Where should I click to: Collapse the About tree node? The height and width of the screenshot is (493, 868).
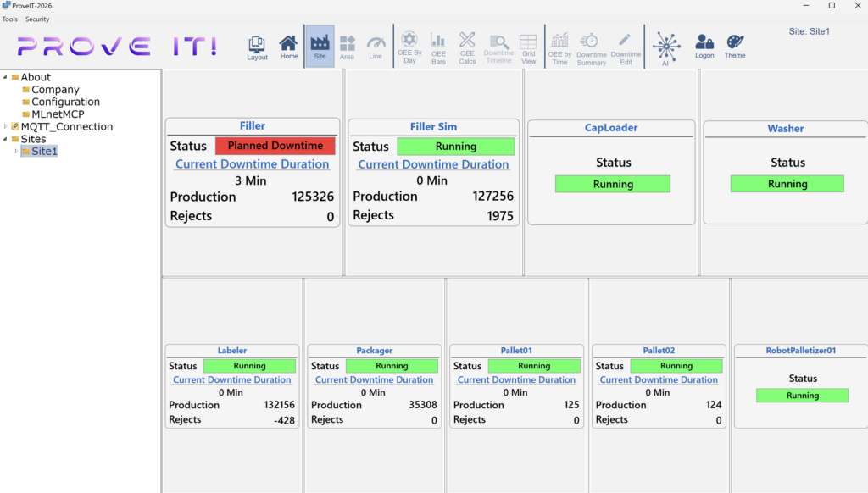click(6, 76)
